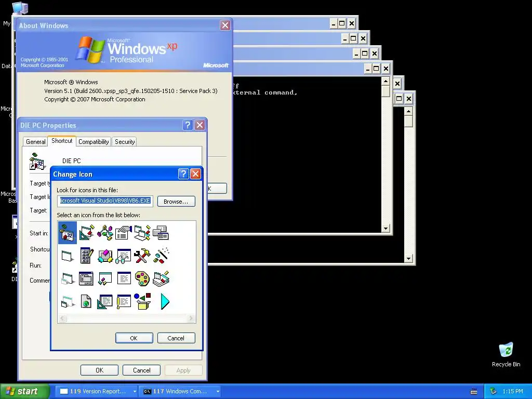Click the help button in Change Icon title bar
This screenshot has width=532, height=399.
click(183, 174)
